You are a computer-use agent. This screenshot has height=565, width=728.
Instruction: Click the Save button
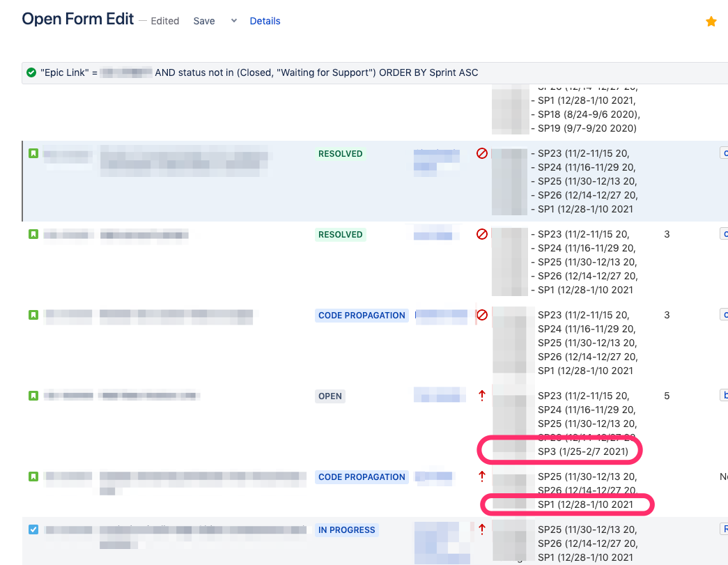tap(204, 21)
